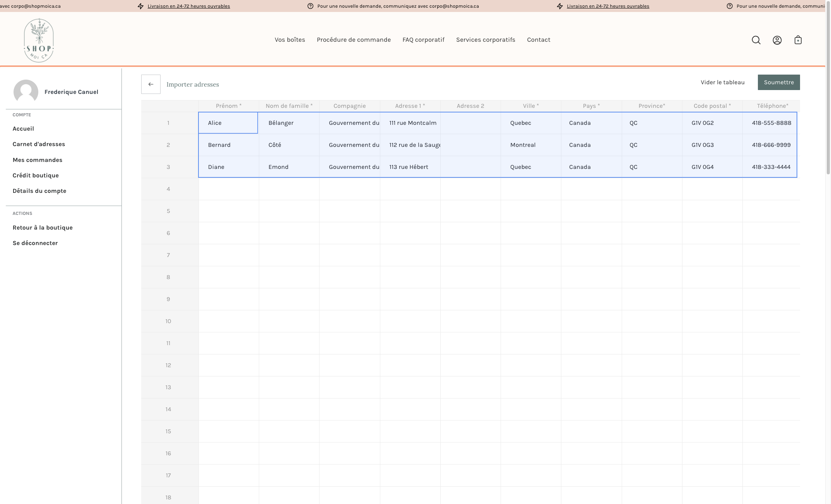Open Procédure de commande menu item
The width and height of the screenshot is (831, 504).
point(354,40)
